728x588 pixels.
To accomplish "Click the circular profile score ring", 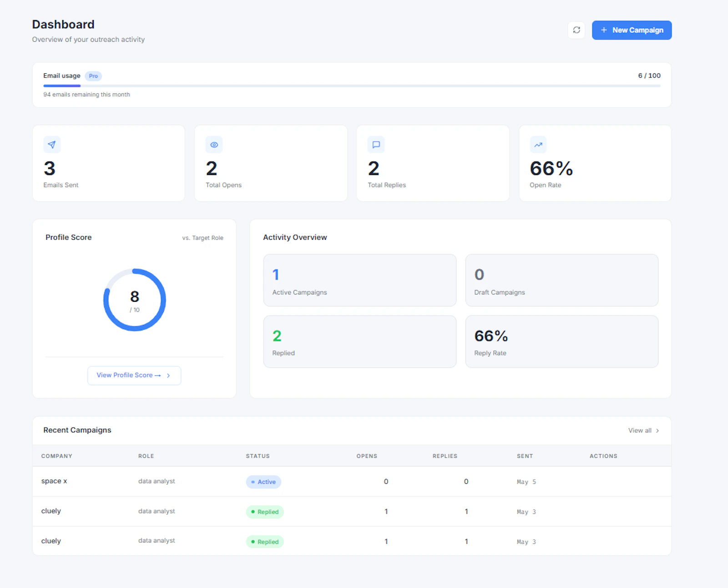I will pyautogui.click(x=135, y=300).
